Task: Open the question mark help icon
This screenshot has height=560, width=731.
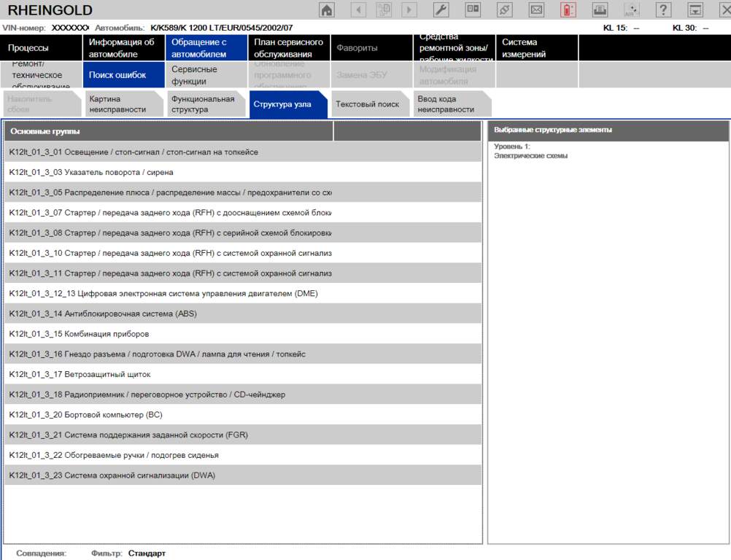Action: (662, 10)
